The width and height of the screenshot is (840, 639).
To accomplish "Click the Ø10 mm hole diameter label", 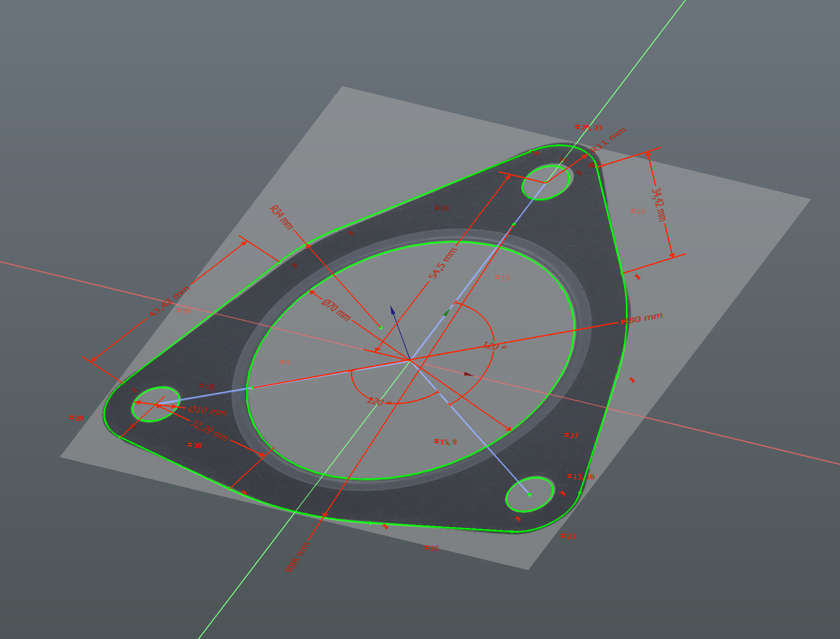I will [x=208, y=411].
